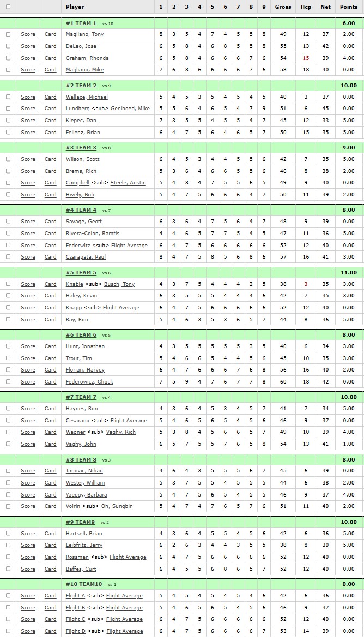The height and width of the screenshot is (640, 364).
Task: Open the Score link for DeLao, Jose
Action: [28, 46]
